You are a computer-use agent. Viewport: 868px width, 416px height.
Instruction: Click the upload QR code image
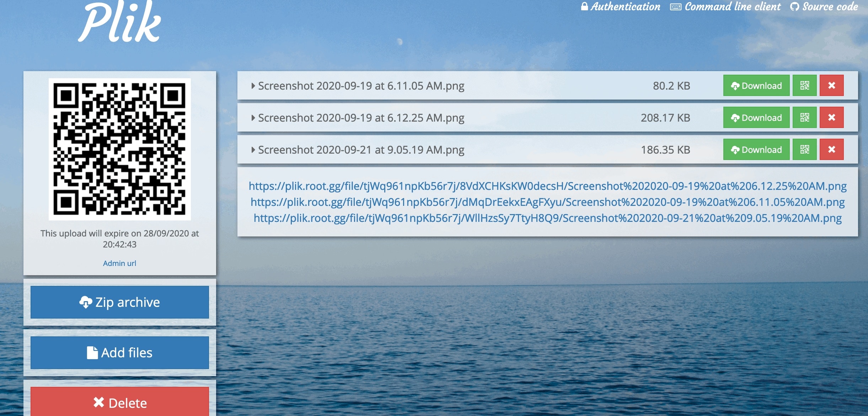pyautogui.click(x=120, y=149)
